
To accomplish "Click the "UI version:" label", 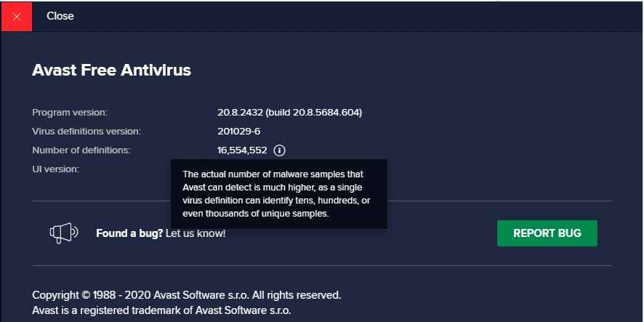I will point(56,169).
